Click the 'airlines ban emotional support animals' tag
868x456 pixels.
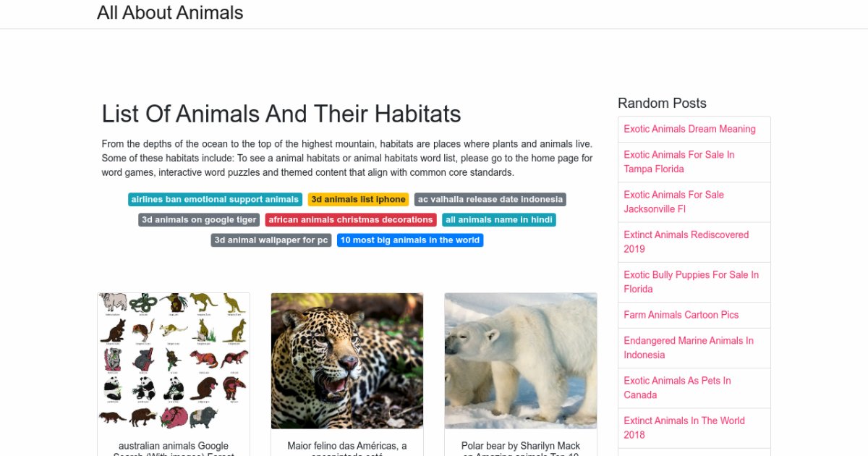[215, 199]
